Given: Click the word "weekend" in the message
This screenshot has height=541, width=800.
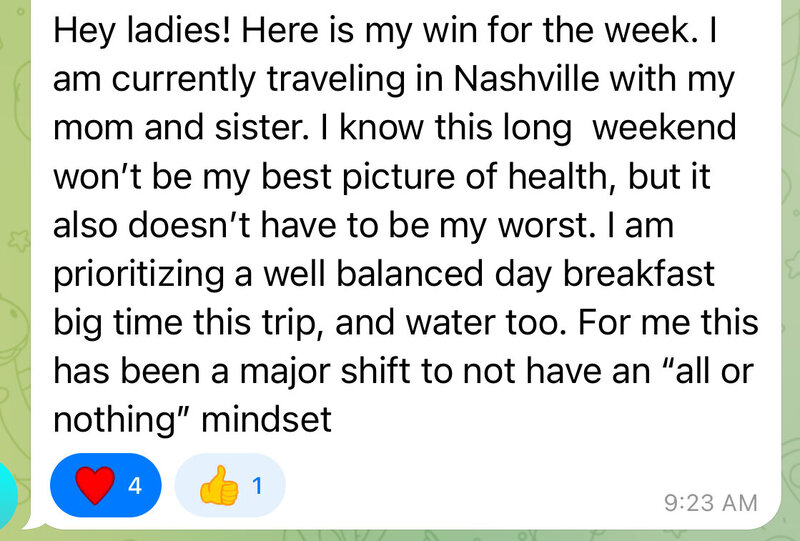Looking at the screenshot, I should (664, 128).
